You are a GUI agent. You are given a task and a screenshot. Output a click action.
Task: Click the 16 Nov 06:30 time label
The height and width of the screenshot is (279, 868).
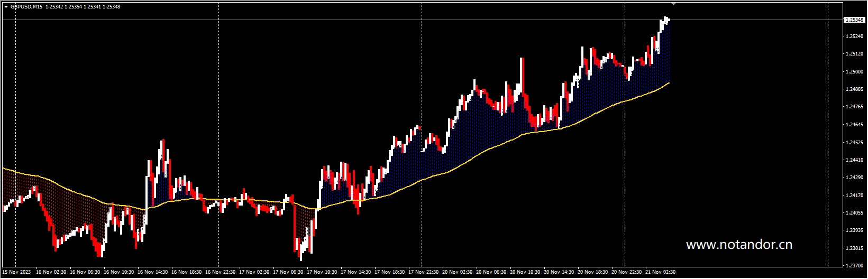coord(85,273)
